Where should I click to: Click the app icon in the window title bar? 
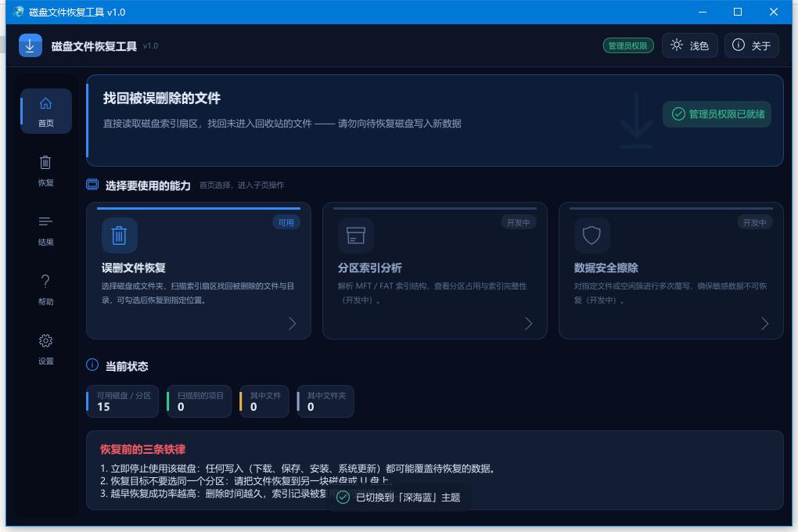tap(18, 12)
